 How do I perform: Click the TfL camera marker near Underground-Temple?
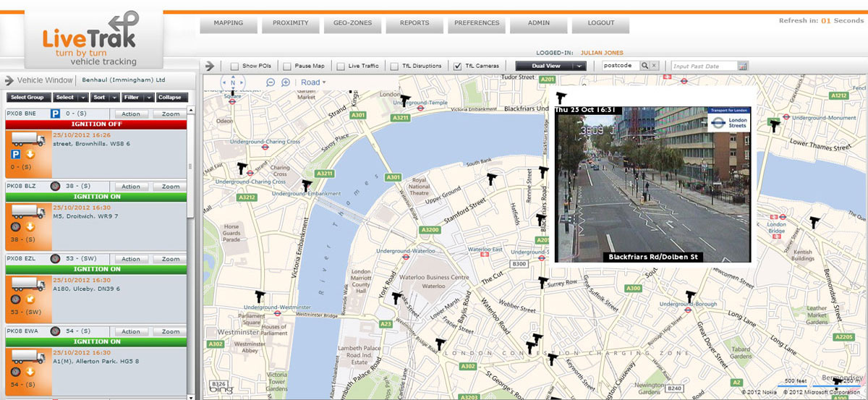(x=404, y=101)
